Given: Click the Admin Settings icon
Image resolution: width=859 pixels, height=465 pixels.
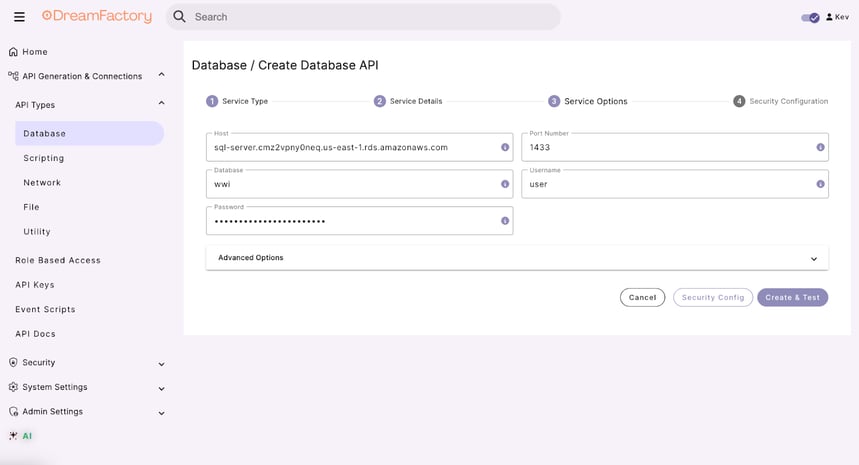Looking at the screenshot, I should [13, 411].
